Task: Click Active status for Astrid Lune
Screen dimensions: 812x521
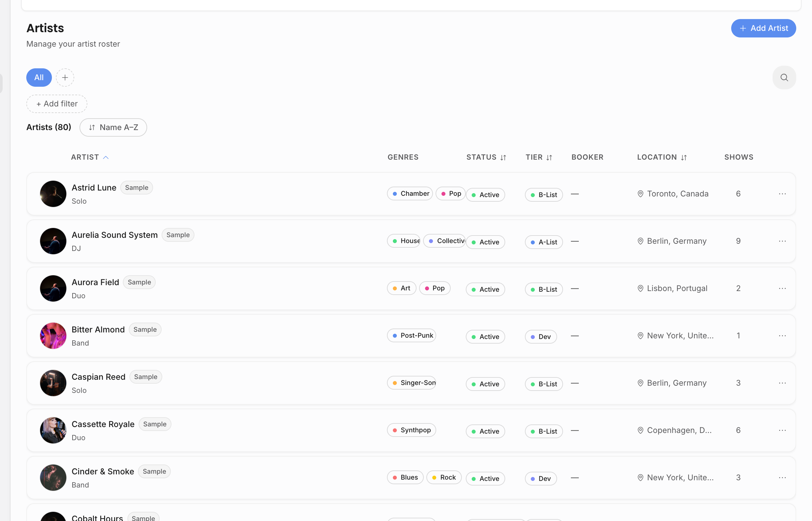Action: (x=485, y=195)
